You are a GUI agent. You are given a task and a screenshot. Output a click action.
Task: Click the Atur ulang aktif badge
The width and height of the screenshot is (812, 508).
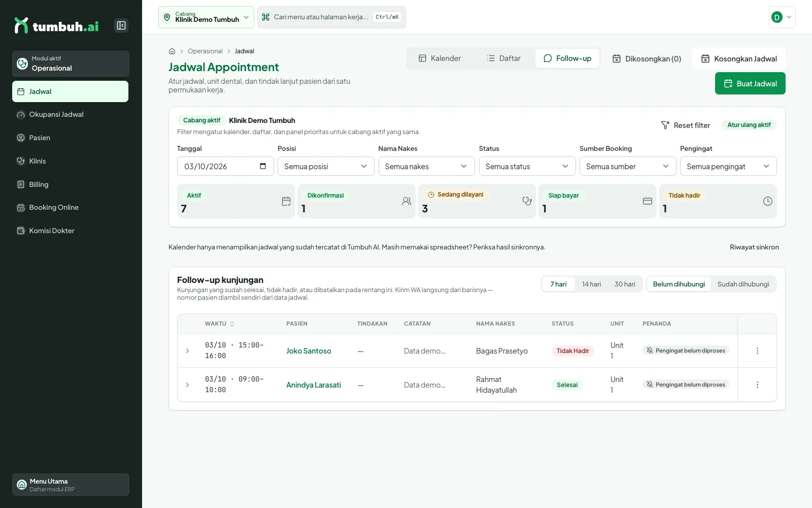(749, 125)
